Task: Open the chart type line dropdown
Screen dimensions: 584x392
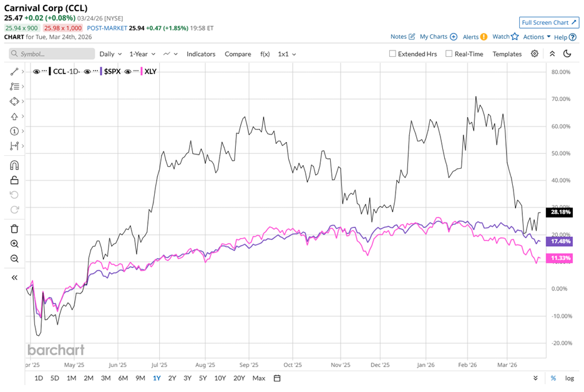Action: 170,54
